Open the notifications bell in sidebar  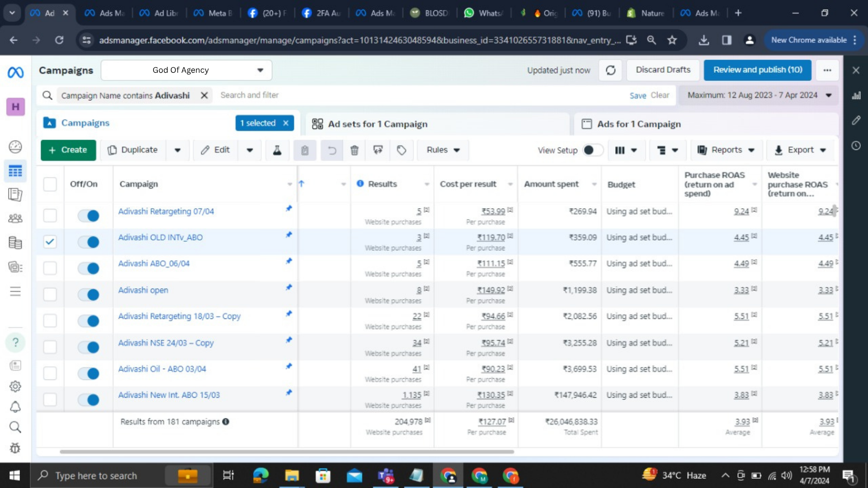15,407
